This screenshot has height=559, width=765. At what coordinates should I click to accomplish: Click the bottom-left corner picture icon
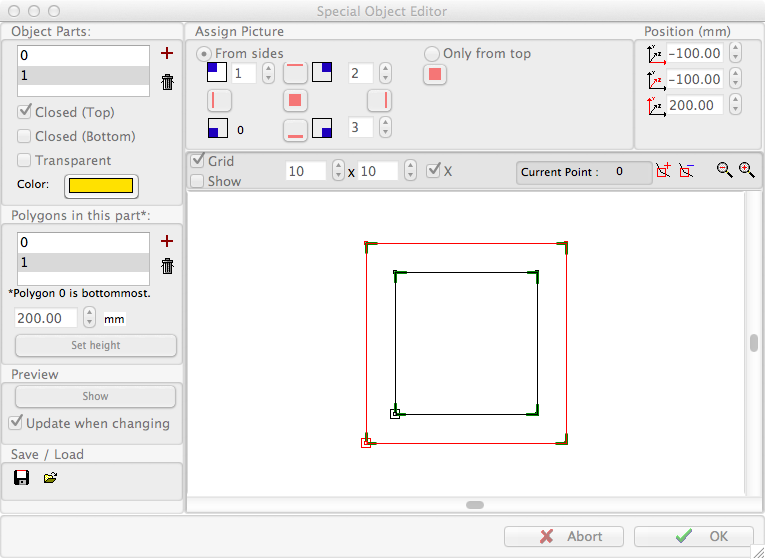pyautogui.click(x=218, y=128)
